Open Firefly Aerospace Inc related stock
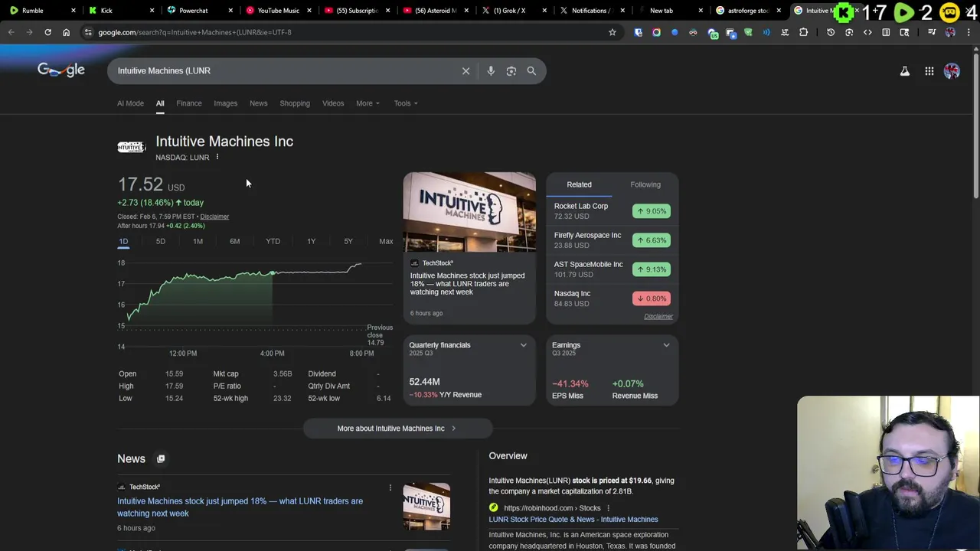The image size is (980, 551). [x=612, y=240]
